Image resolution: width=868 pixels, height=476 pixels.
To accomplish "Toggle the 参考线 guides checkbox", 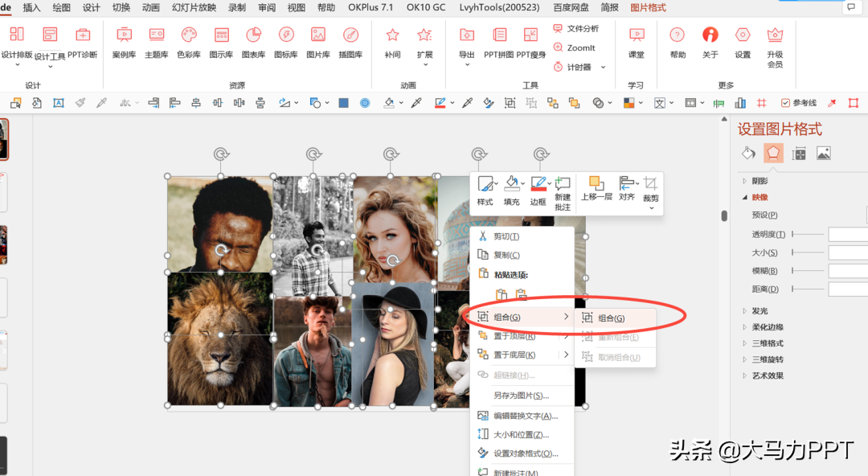I will tap(785, 103).
